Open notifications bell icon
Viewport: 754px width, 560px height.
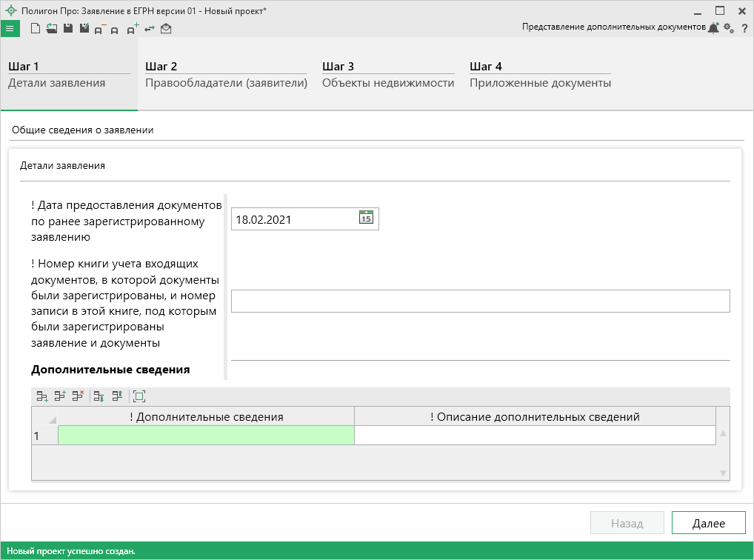click(x=713, y=27)
